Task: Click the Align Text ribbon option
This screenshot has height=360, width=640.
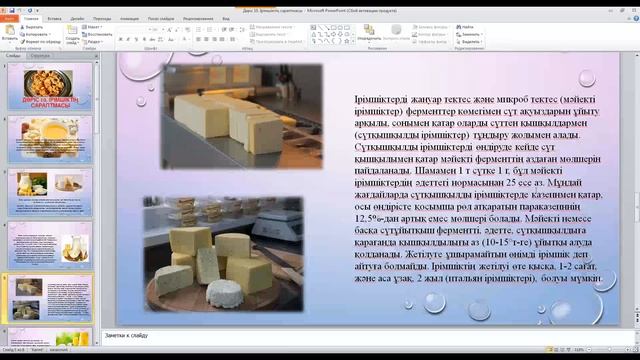Action: (269, 34)
